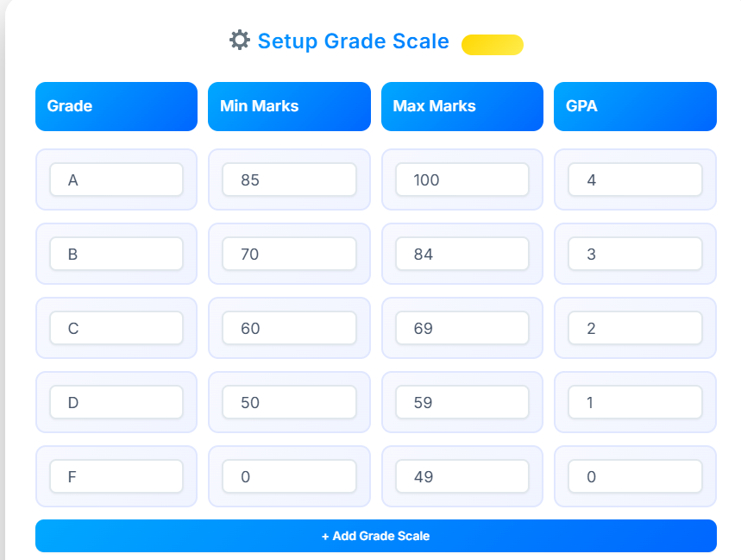Select the Grade input containing C
The width and height of the screenshot is (741, 560).
coord(116,328)
